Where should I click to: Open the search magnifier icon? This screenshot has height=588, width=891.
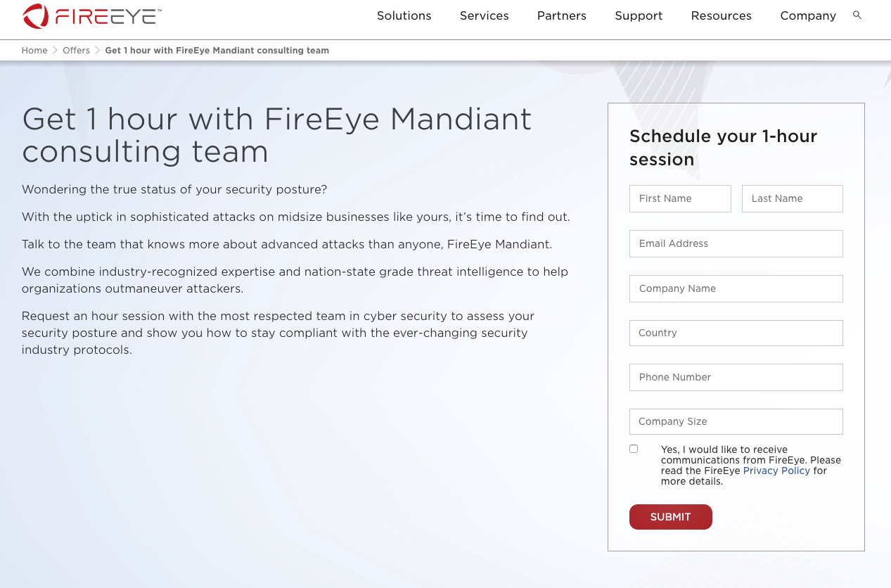tap(857, 15)
